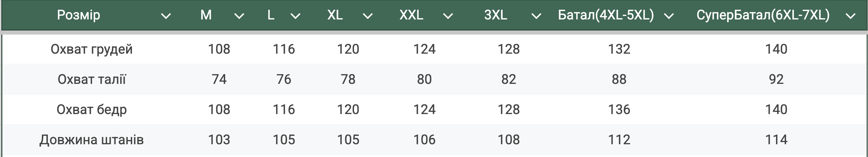Select the Охват грудей row label
Image resolution: width=868 pixels, height=157 pixels.
pos(92,49)
